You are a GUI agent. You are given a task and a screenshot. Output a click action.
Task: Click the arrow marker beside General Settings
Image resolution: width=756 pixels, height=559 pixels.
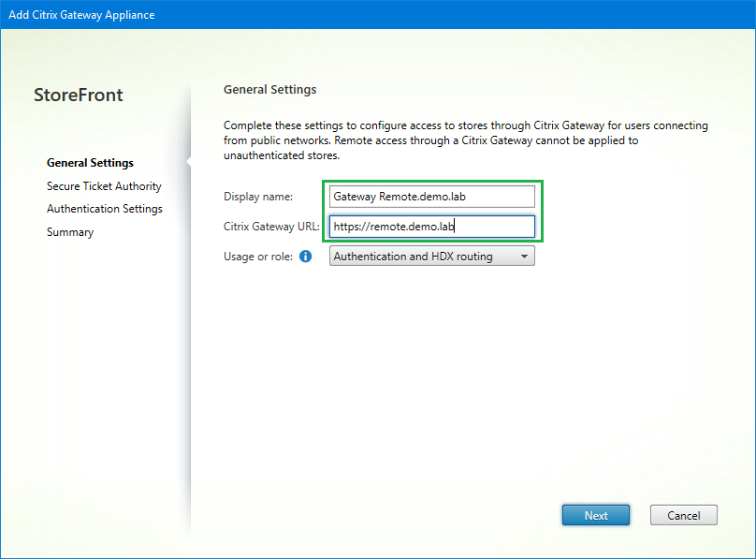point(188,163)
